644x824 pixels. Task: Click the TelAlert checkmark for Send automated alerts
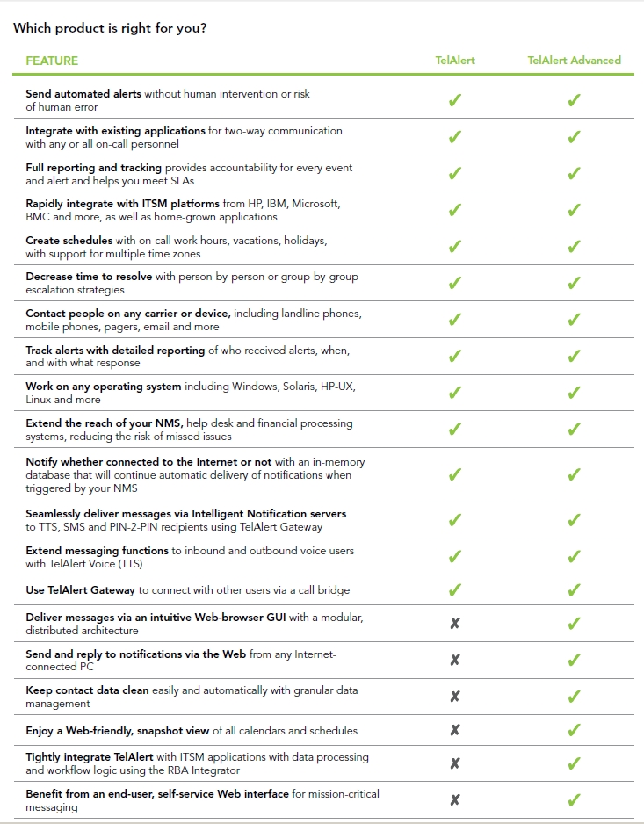coord(455,100)
